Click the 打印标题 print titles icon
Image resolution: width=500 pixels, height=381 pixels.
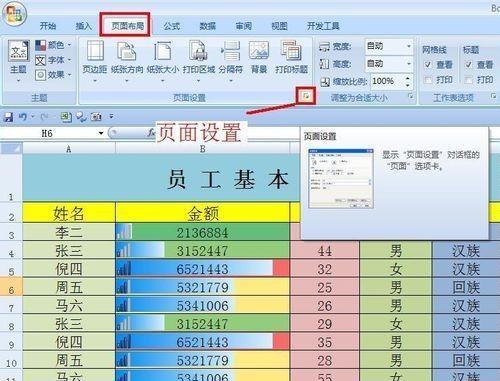tap(291, 57)
